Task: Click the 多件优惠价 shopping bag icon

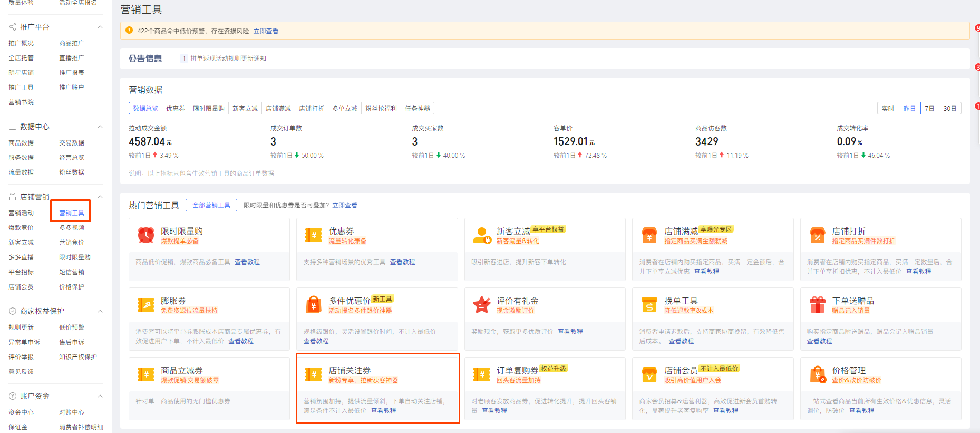Action: [x=314, y=305]
